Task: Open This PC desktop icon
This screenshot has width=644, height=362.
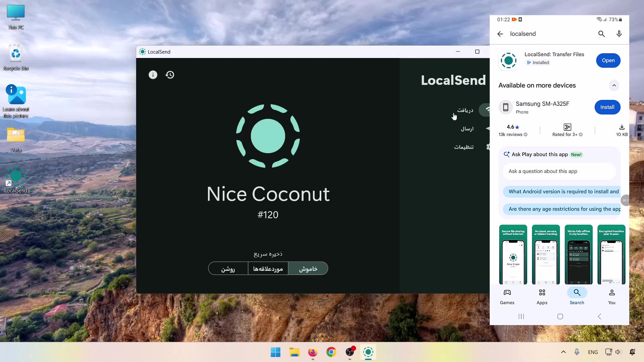Action: pyautogui.click(x=16, y=17)
